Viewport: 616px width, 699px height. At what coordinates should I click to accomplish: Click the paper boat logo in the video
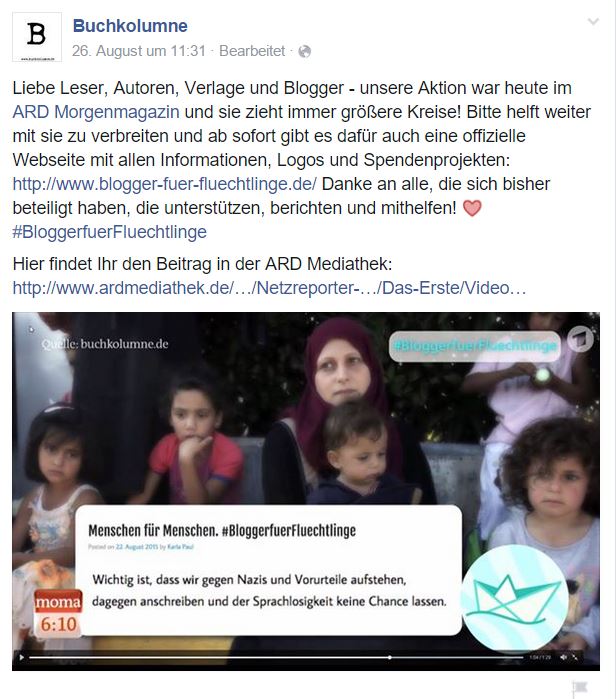coord(514,597)
